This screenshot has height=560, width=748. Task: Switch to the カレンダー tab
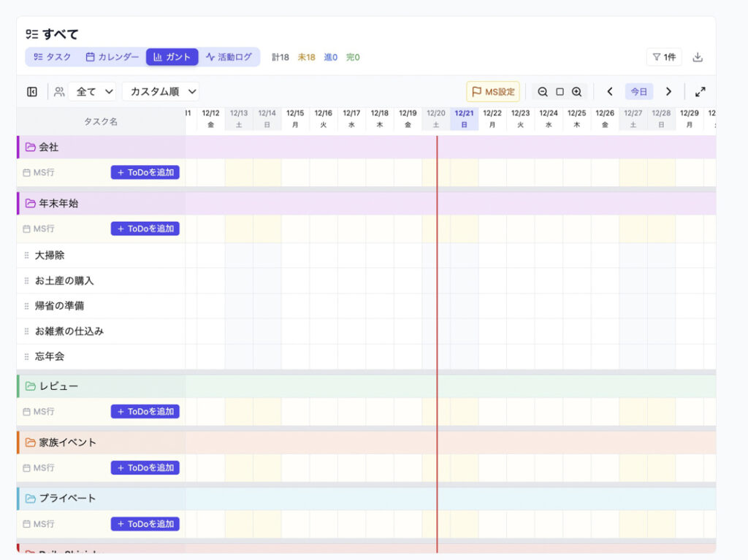click(x=112, y=57)
